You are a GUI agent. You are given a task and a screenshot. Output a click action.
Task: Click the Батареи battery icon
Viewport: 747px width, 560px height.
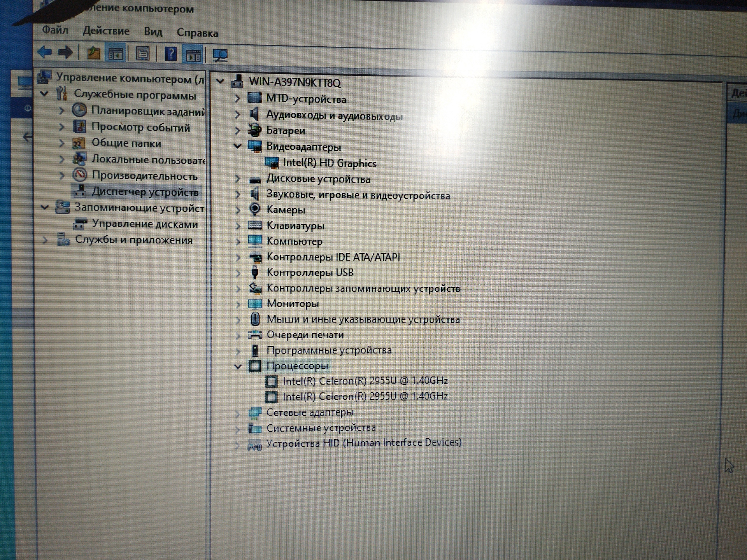pyautogui.click(x=255, y=130)
